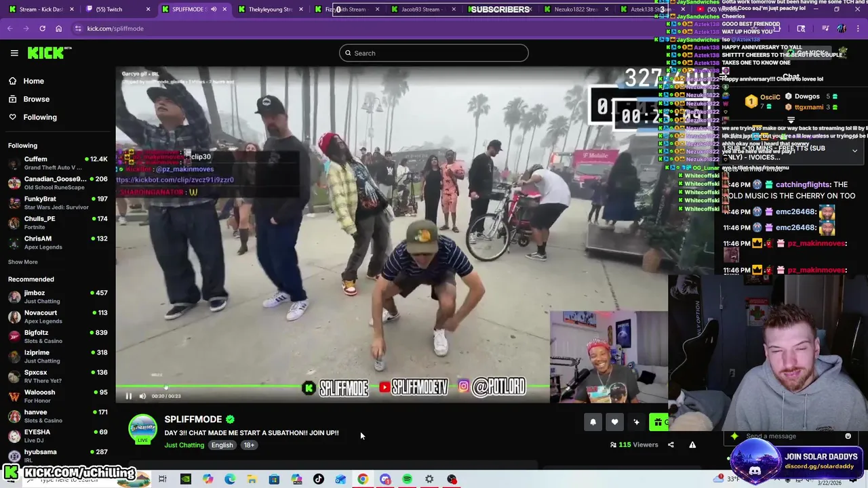The width and height of the screenshot is (868, 488).
Task: Open hanvee recommended channel
Action: click(x=57, y=416)
